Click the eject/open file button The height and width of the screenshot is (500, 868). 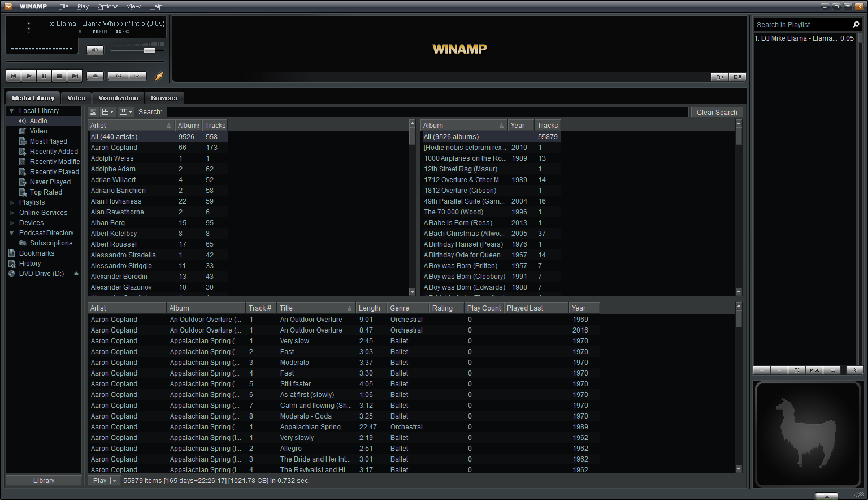(95, 75)
